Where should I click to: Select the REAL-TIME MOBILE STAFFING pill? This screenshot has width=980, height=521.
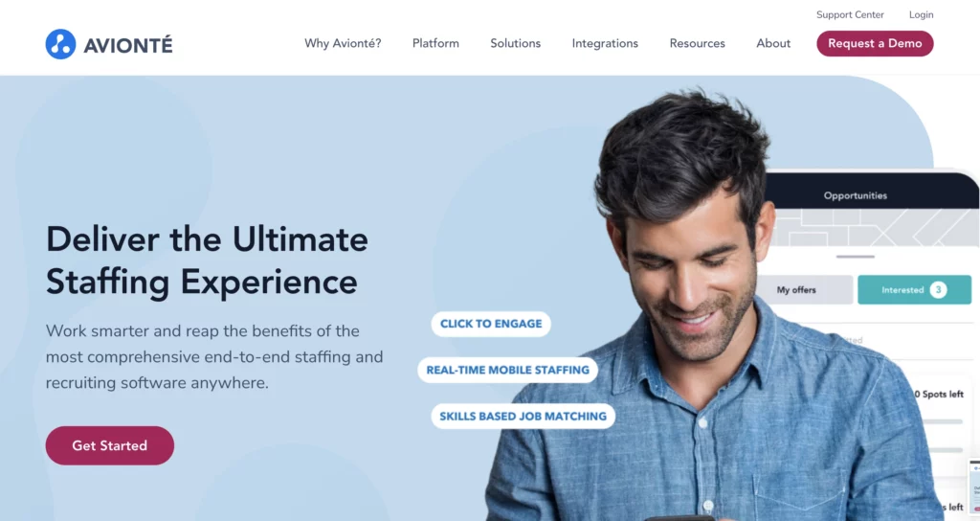coord(507,371)
